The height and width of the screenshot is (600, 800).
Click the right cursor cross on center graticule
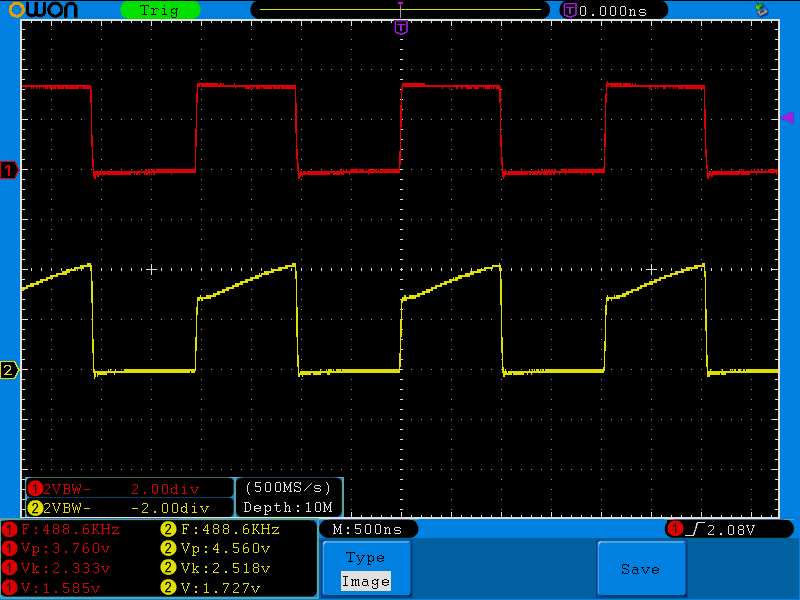click(651, 269)
